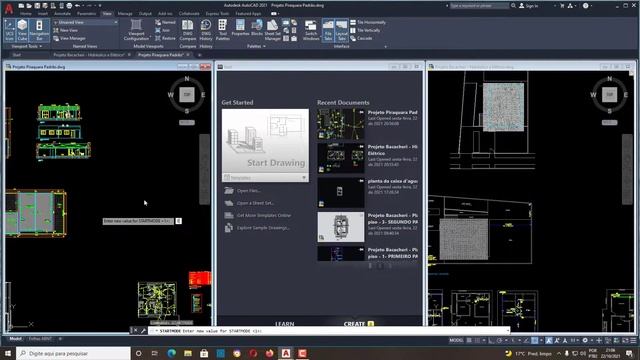The height and width of the screenshot is (360, 640).
Task: Open Projeto Bacacheri SEGUNDO recent thumbnail
Action: [x=341, y=227]
